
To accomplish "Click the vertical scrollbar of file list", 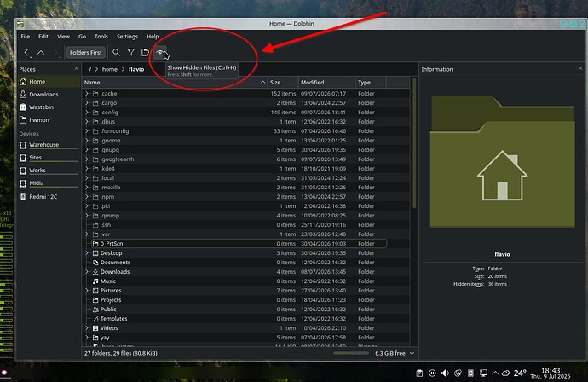I will [414, 143].
